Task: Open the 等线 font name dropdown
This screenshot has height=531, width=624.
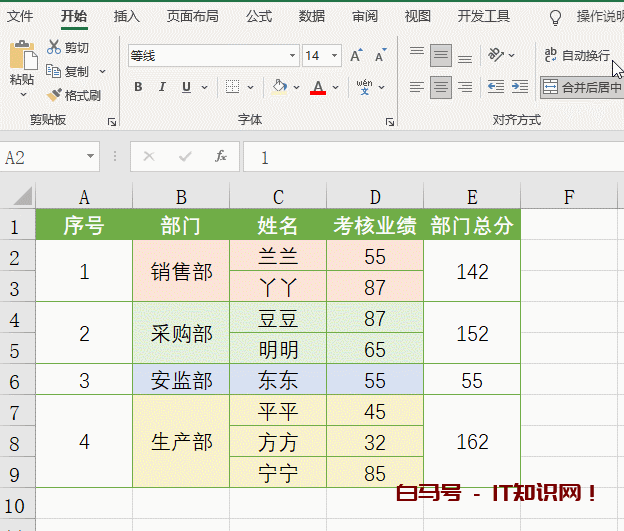Action: click(292, 55)
